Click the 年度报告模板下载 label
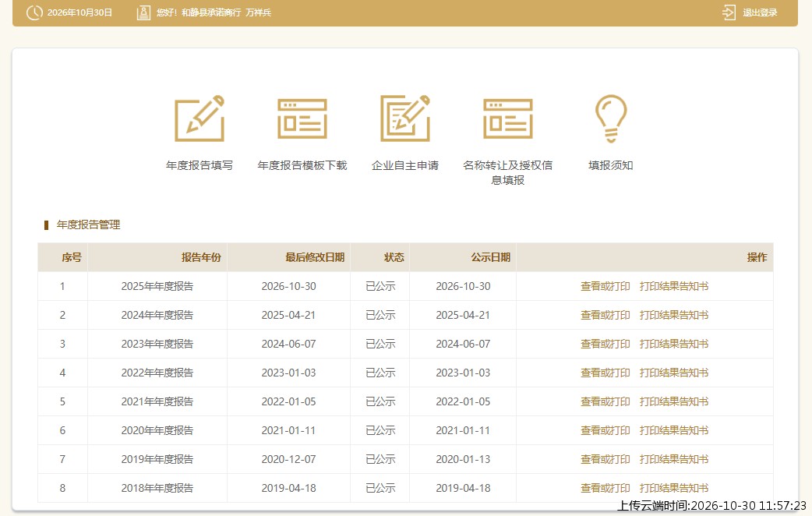Screen dimensions: 812x516 [x=302, y=165]
